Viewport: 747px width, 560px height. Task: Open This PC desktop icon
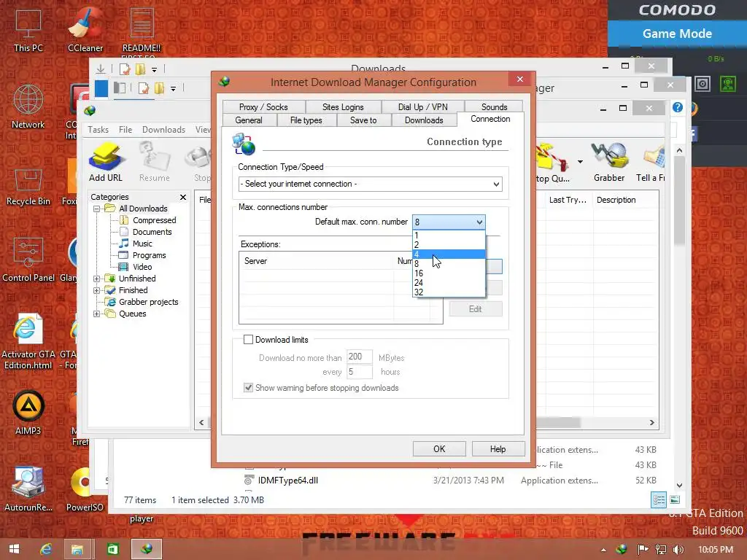28,31
